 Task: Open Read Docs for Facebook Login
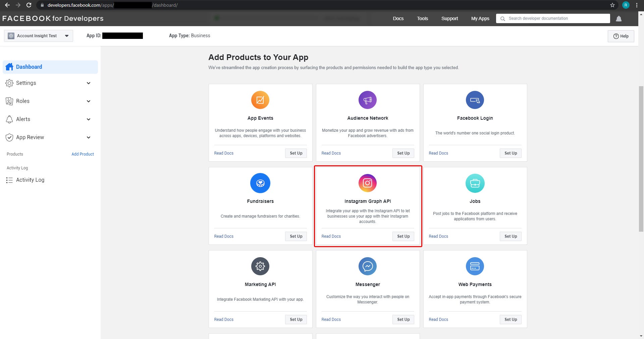[438, 153]
